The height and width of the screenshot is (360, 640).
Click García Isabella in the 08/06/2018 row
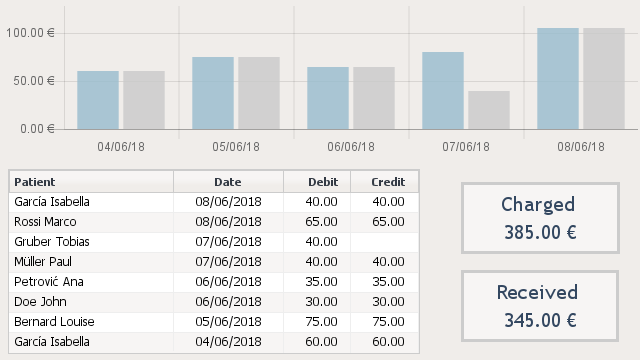click(52, 202)
